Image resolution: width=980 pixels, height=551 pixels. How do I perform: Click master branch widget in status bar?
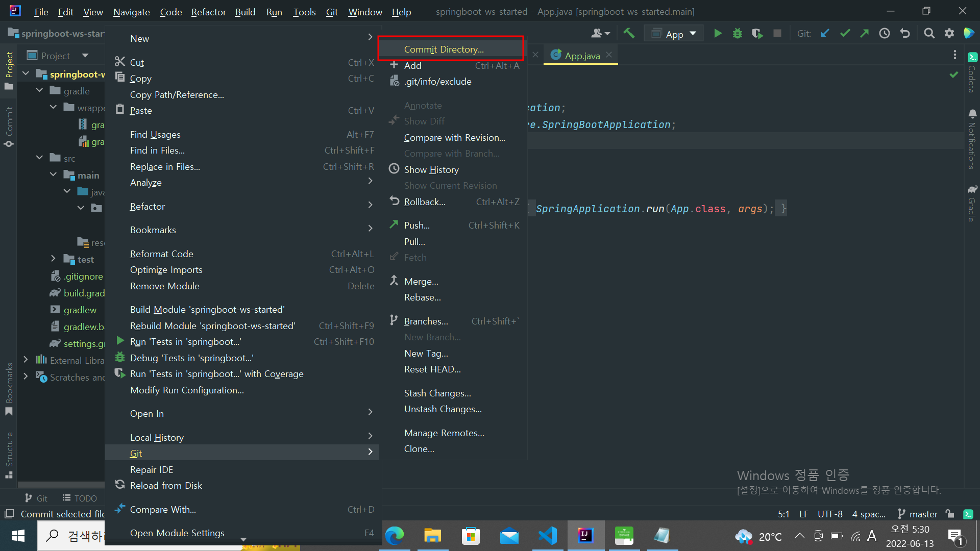coord(918,514)
